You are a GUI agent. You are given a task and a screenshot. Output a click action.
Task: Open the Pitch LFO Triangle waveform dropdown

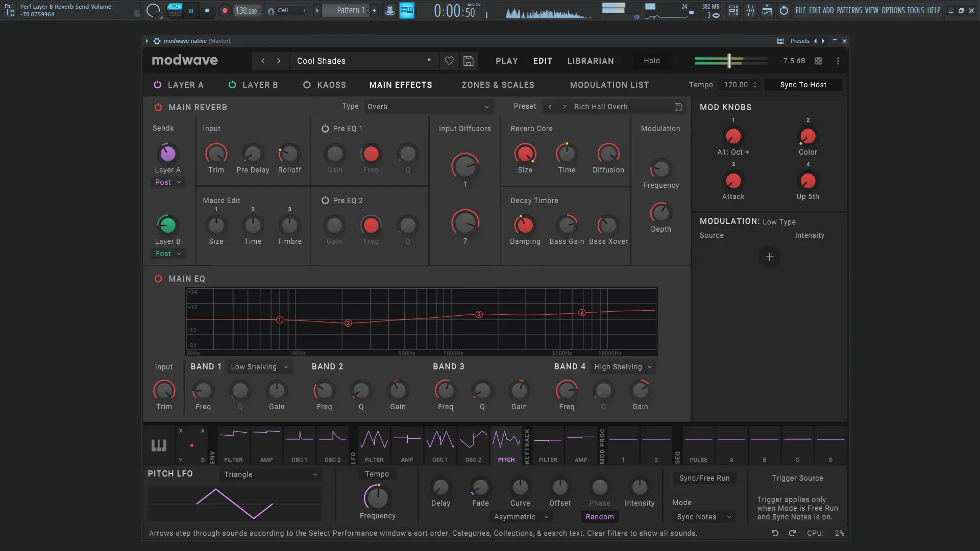271,474
